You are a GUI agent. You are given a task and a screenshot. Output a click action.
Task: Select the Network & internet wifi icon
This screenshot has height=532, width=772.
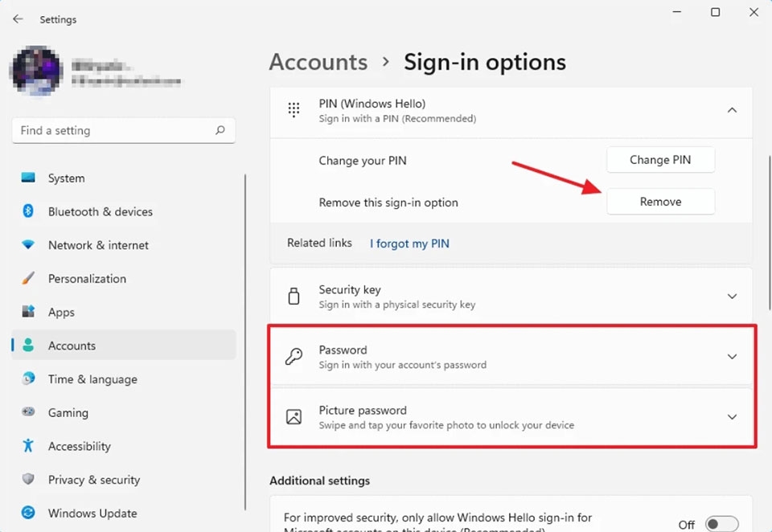tap(29, 245)
